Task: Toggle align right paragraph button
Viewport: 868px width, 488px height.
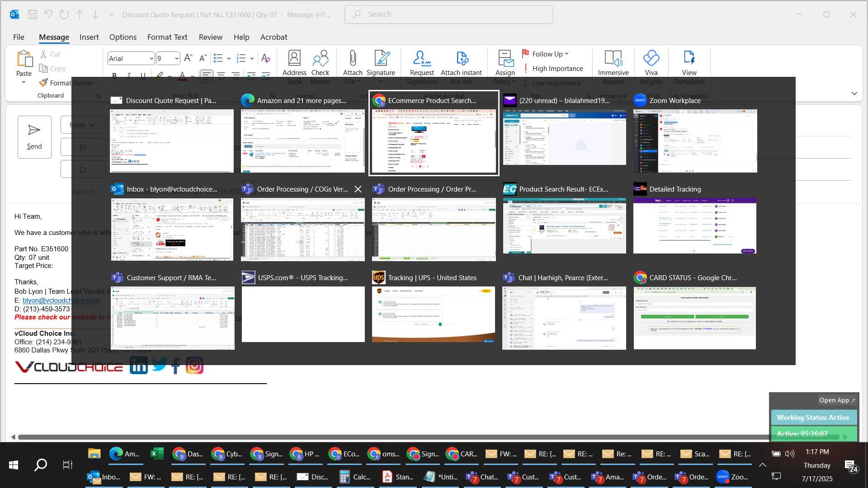Action: click(235, 75)
